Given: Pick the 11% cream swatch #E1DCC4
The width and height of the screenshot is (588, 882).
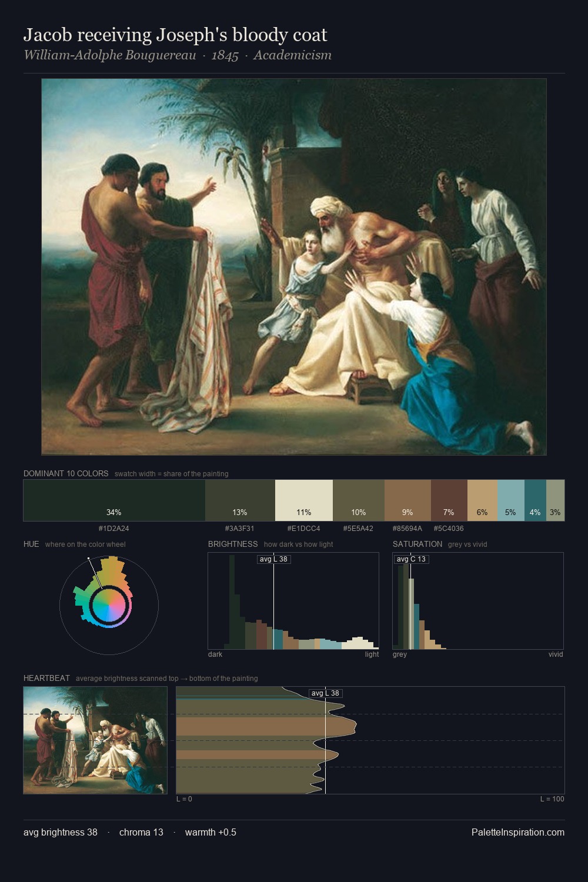Looking at the screenshot, I should tap(304, 500).
